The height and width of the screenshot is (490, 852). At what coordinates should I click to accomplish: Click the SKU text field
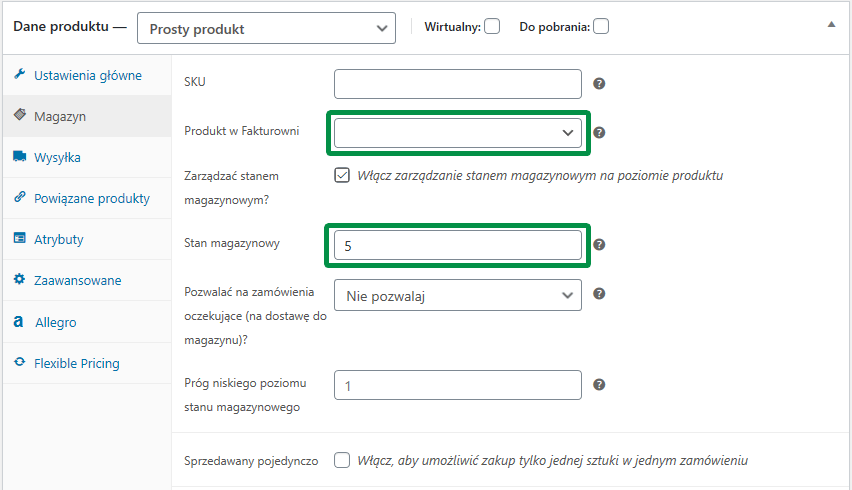point(458,84)
